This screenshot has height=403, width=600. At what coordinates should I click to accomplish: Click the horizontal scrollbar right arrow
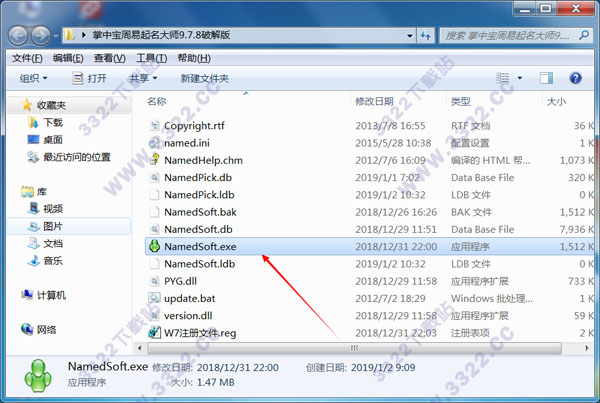pos(587,348)
